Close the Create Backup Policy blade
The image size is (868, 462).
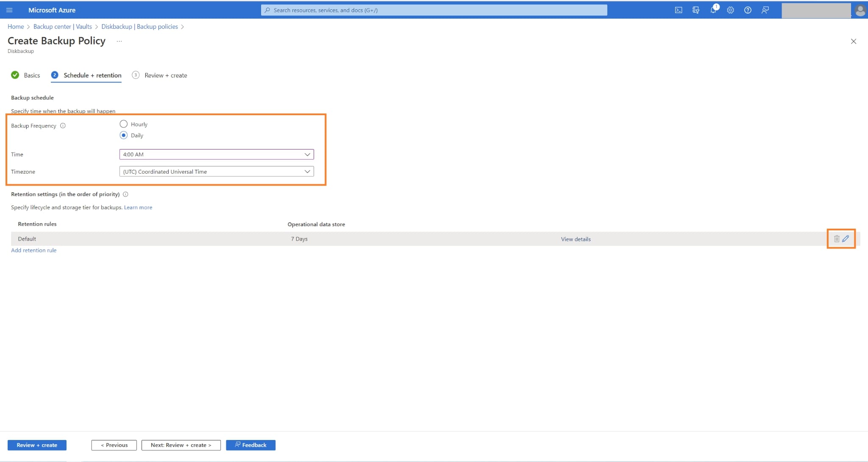[854, 41]
